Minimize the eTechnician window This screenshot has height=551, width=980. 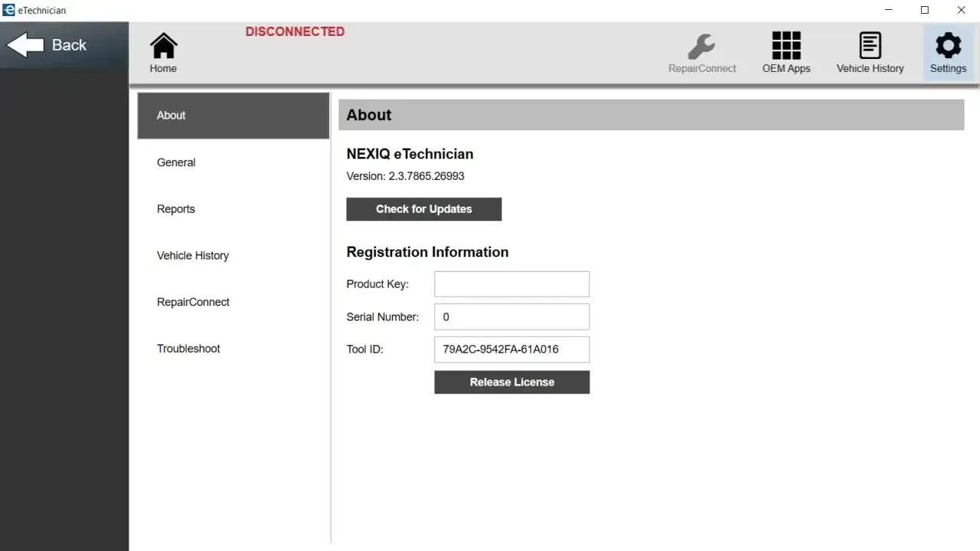(889, 10)
